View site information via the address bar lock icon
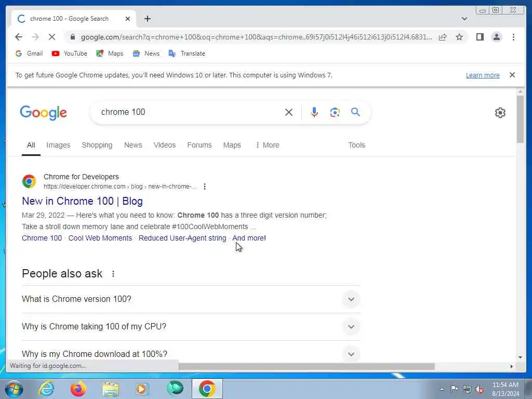 [72, 37]
